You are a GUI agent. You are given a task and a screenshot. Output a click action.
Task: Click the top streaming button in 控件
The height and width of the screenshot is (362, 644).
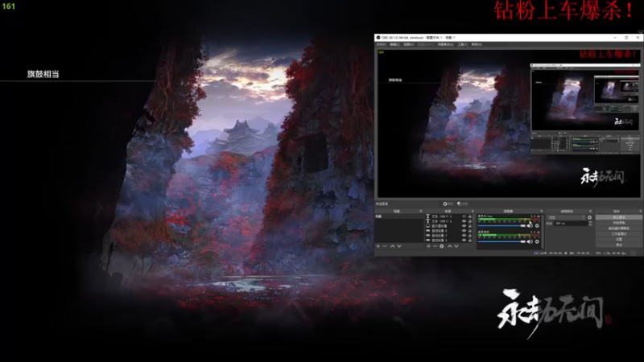click(618, 217)
